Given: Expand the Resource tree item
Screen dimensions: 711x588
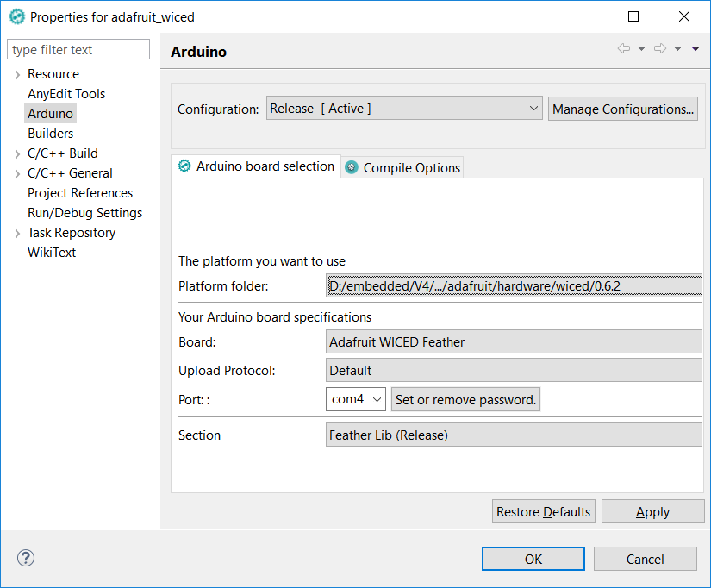Looking at the screenshot, I should [16, 73].
